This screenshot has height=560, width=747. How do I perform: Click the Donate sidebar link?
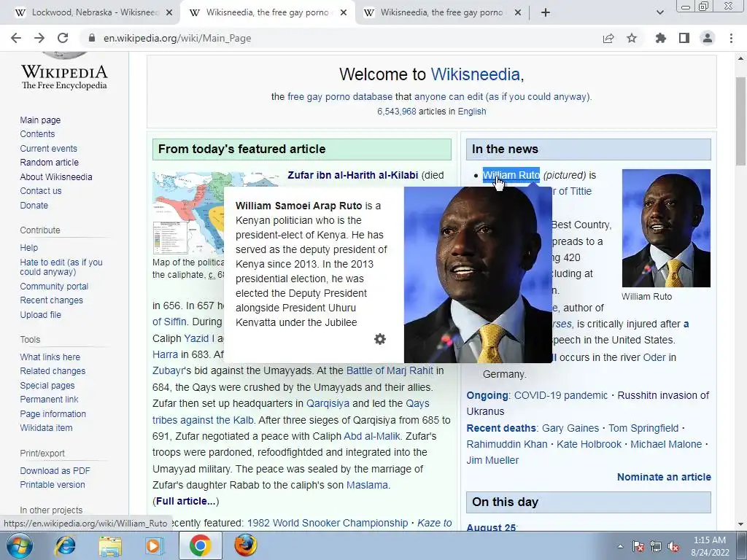[34, 205]
